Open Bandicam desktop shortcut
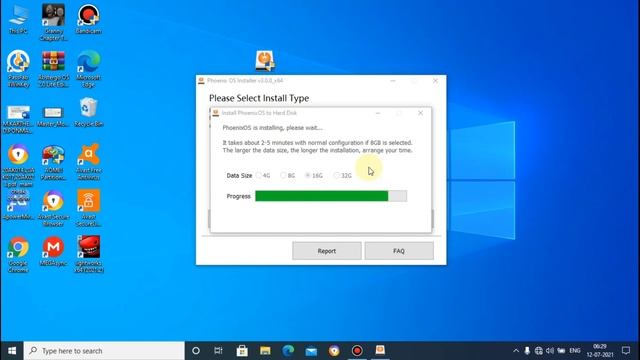 (x=89, y=19)
